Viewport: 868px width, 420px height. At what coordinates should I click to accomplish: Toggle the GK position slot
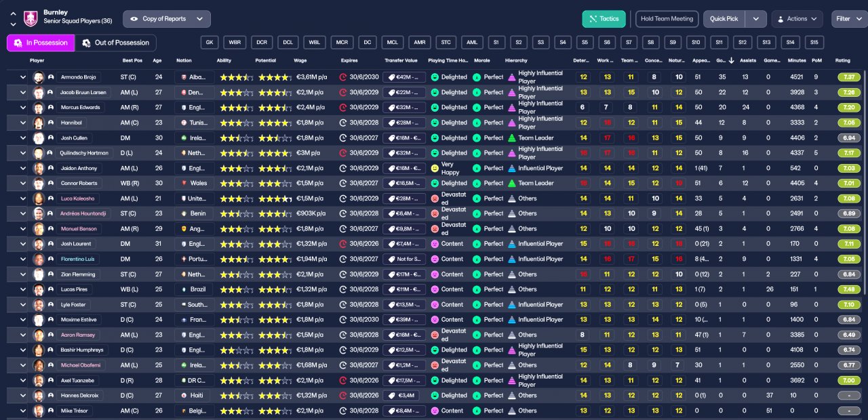pos(210,42)
